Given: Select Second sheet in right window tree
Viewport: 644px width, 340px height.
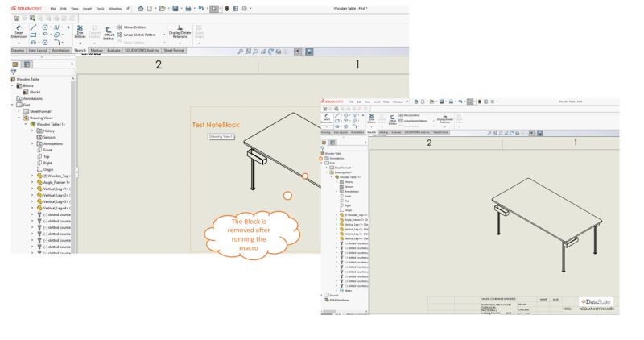Looking at the screenshot, I should click(332, 295).
